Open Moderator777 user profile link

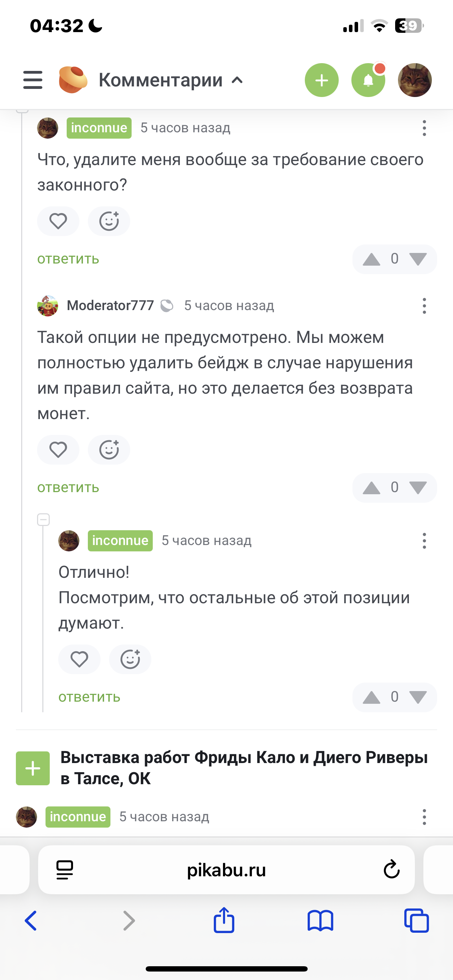[110, 306]
